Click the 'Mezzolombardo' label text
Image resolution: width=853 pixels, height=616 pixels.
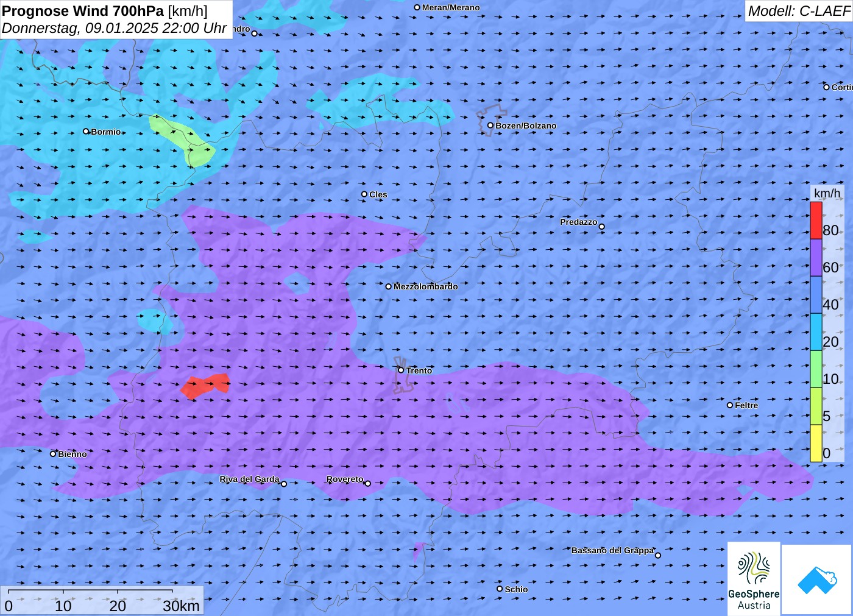coord(425,286)
